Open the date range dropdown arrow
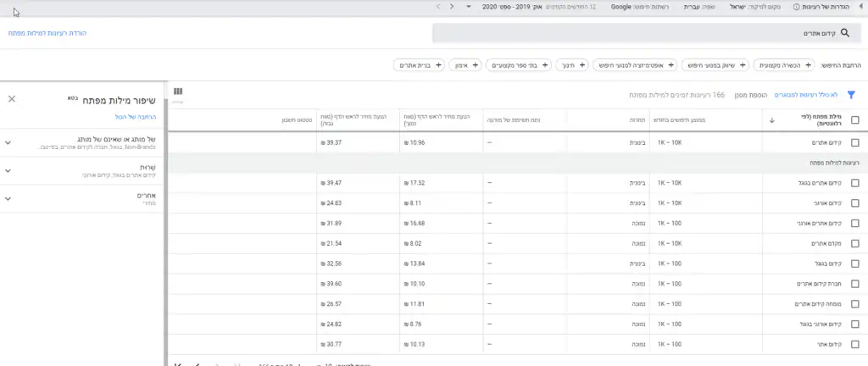Screen dimensions: 868x366 pos(469,6)
